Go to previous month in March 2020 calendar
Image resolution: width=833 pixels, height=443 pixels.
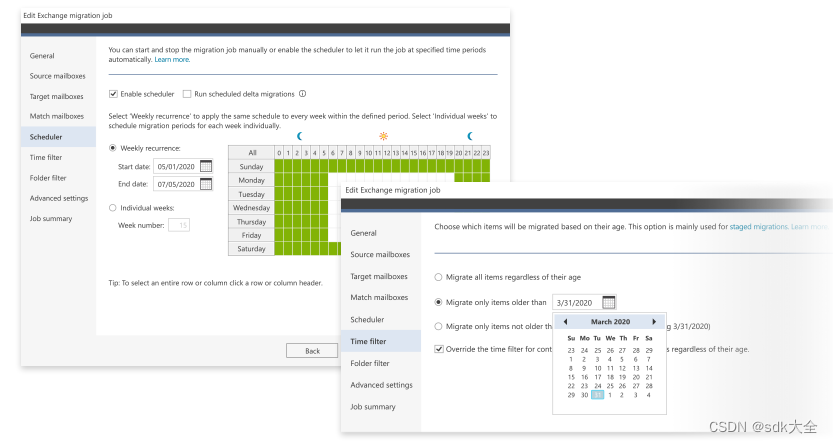point(565,321)
